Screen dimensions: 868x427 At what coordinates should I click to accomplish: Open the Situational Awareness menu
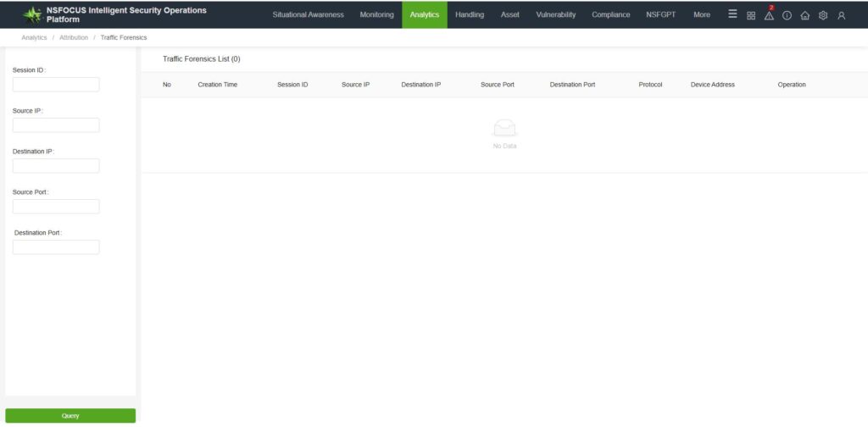(x=308, y=14)
